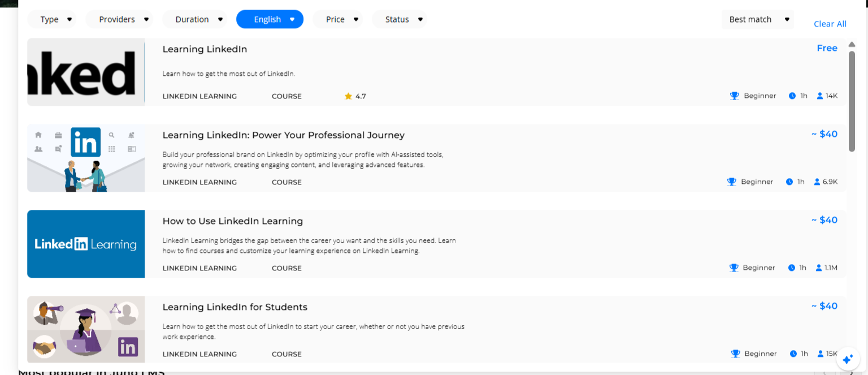This screenshot has height=375, width=868.
Task: Click 'Learn how to get the most out of LinkedIn.' text
Action: click(229, 74)
